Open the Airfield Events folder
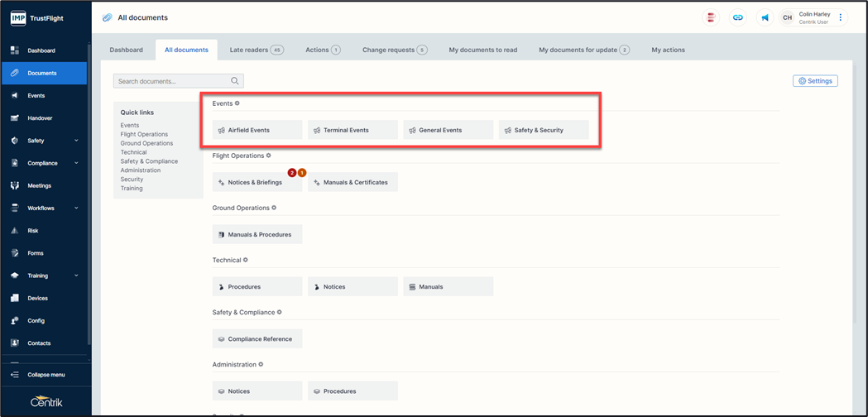The height and width of the screenshot is (417, 868). point(257,130)
